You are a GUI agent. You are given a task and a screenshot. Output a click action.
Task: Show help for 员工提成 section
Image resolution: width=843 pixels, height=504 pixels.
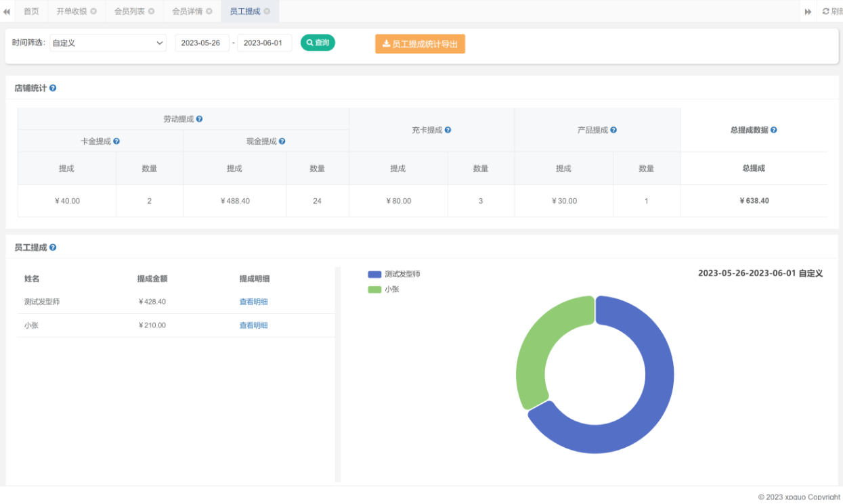(53, 248)
